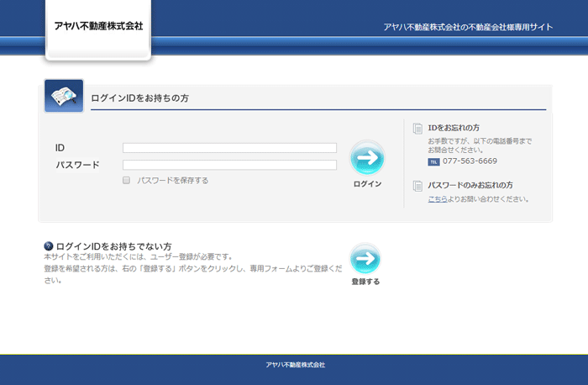Click the 登録する label under the arrow
Screen dimensions: 588x385
[365, 282]
